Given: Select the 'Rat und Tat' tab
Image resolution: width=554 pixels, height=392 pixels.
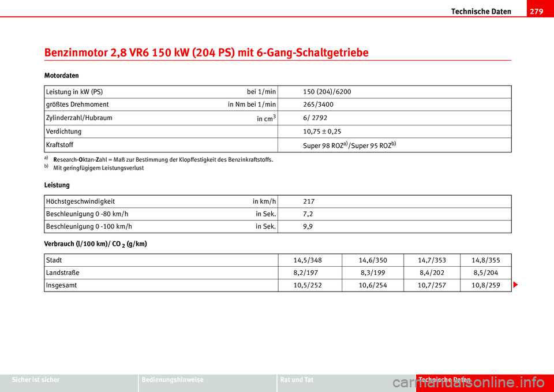Looking at the screenshot, I should click(346, 383).
